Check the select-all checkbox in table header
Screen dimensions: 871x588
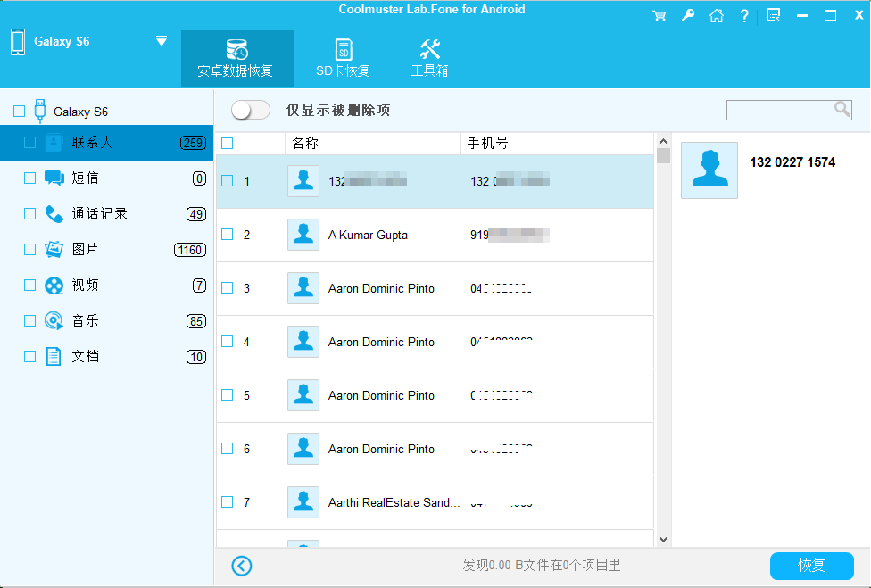(x=228, y=144)
